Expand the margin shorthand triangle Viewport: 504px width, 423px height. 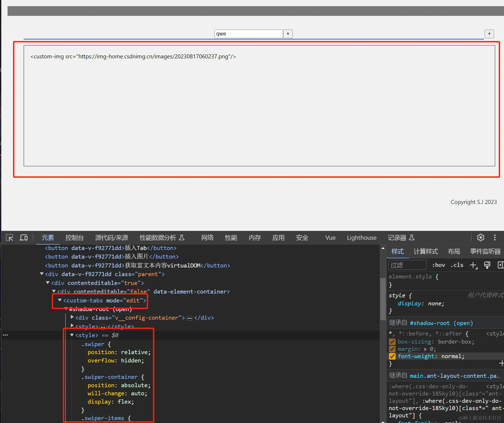tap(425, 349)
